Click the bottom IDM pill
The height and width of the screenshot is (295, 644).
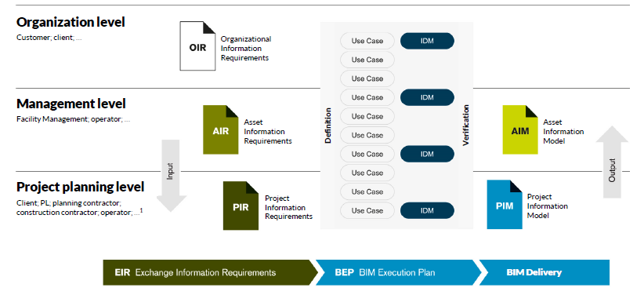(x=427, y=210)
